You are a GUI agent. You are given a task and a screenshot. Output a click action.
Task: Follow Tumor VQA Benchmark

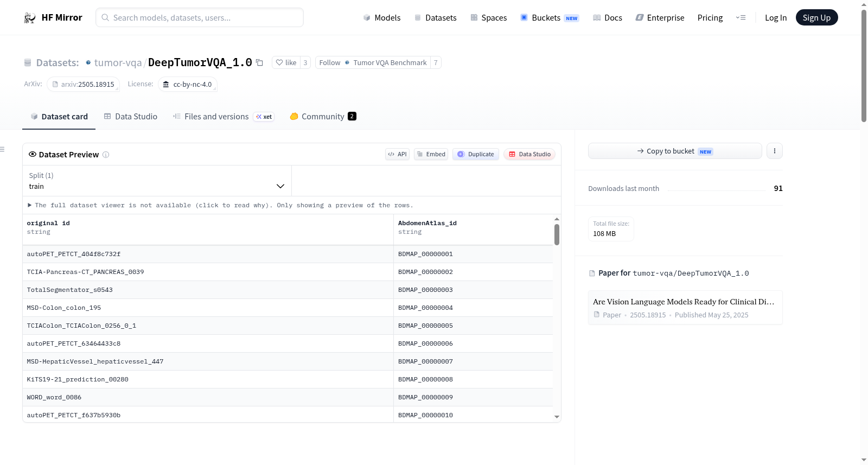click(x=373, y=62)
